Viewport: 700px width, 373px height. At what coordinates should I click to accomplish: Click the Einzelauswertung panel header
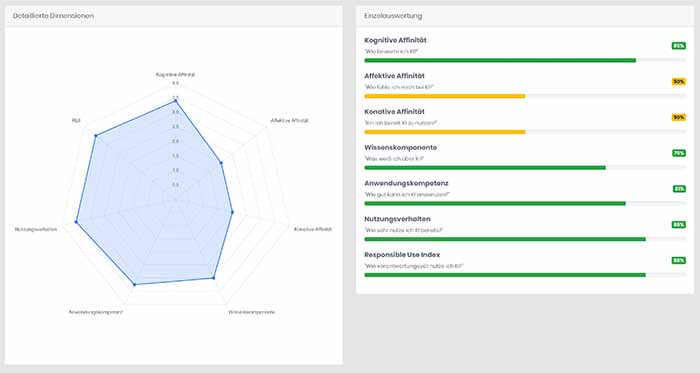pyautogui.click(x=525, y=16)
